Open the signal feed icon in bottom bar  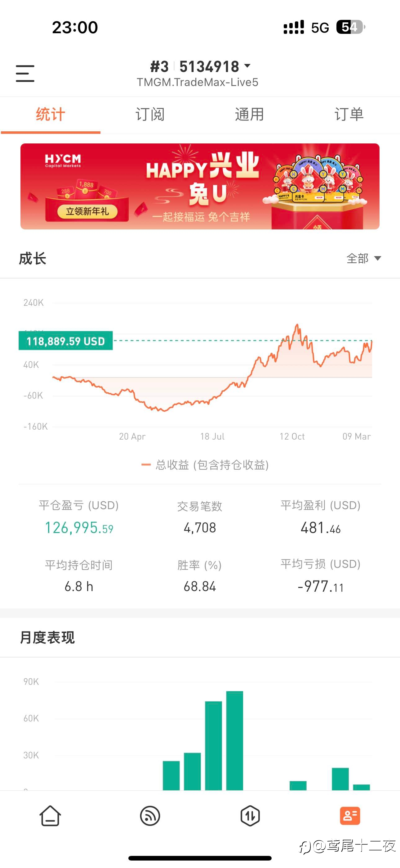150,816
